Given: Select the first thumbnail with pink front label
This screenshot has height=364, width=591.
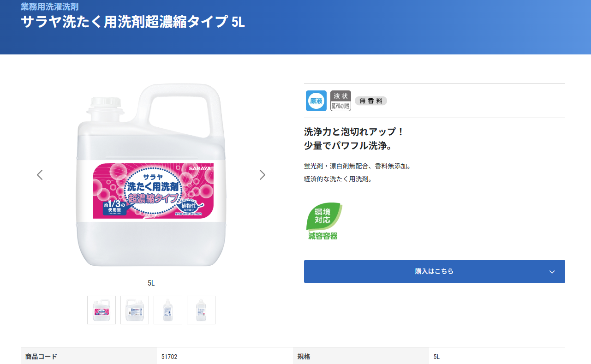Looking at the screenshot, I should [x=101, y=310].
